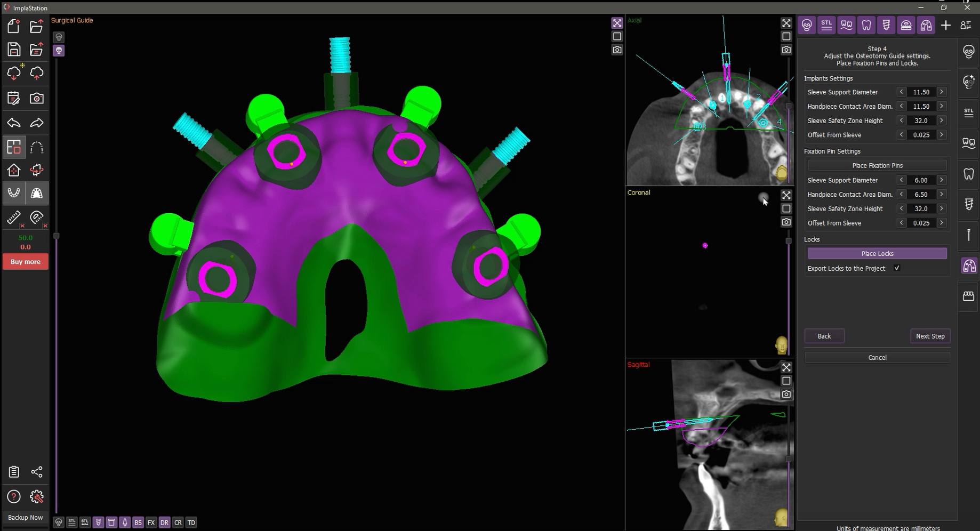
Task: Toggle the FX visibility button in bottom bar
Action: [x=151, y=522]
